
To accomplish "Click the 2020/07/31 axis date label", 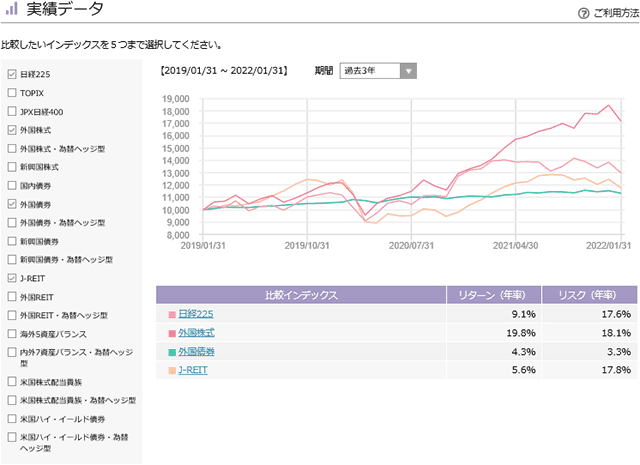I will 411,246.
